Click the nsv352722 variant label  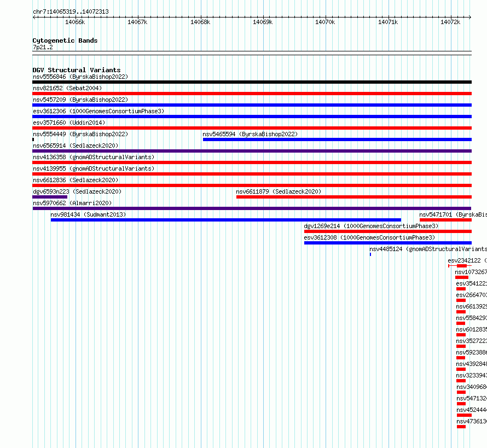coord(472,341)
